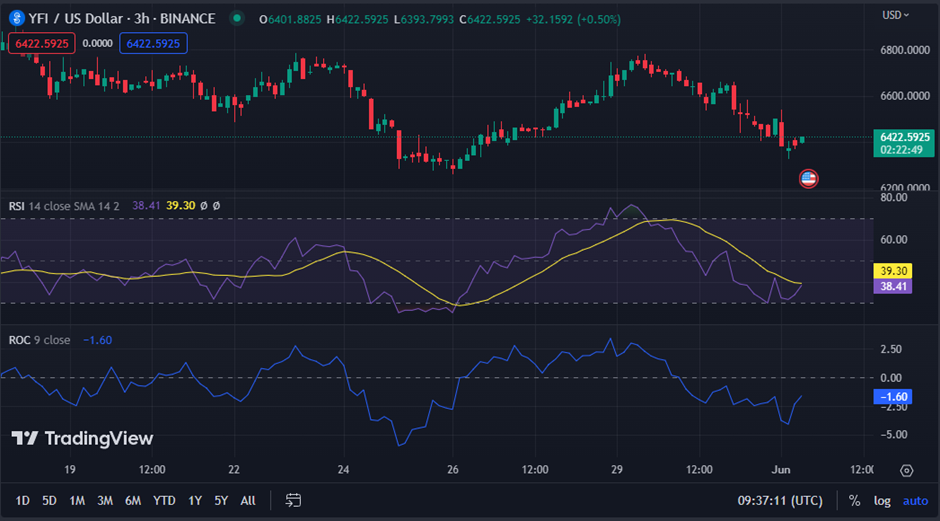Open the go-to-date calendar icon

(x=293, y=500)
